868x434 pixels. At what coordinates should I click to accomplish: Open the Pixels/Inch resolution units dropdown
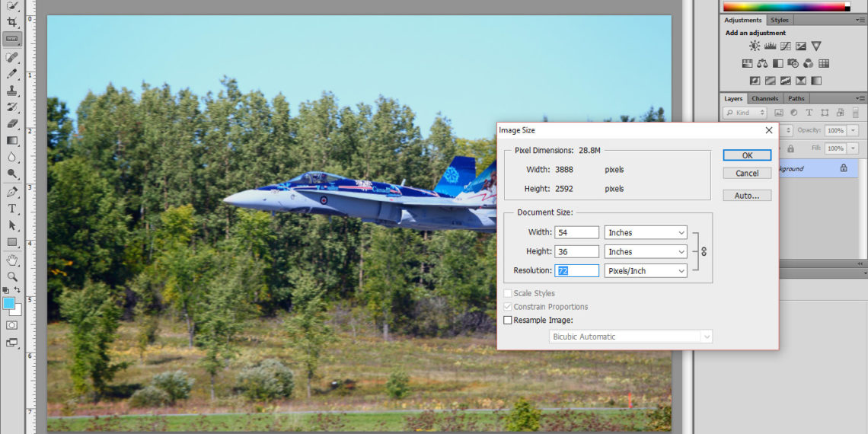[646, 271]
